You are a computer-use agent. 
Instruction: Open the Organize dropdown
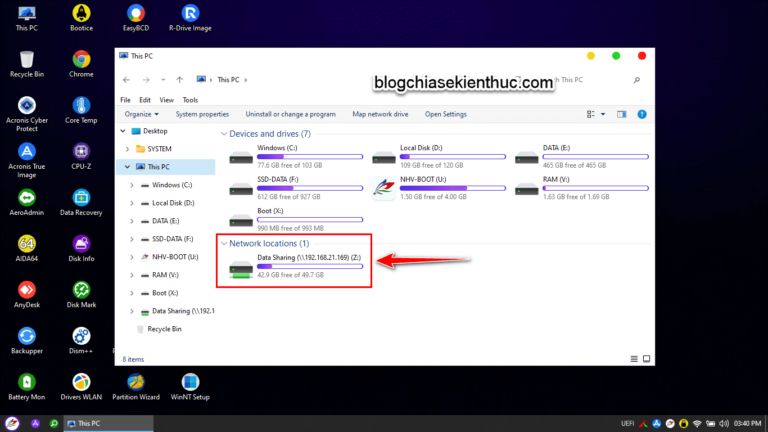click(x=142, y=114)
